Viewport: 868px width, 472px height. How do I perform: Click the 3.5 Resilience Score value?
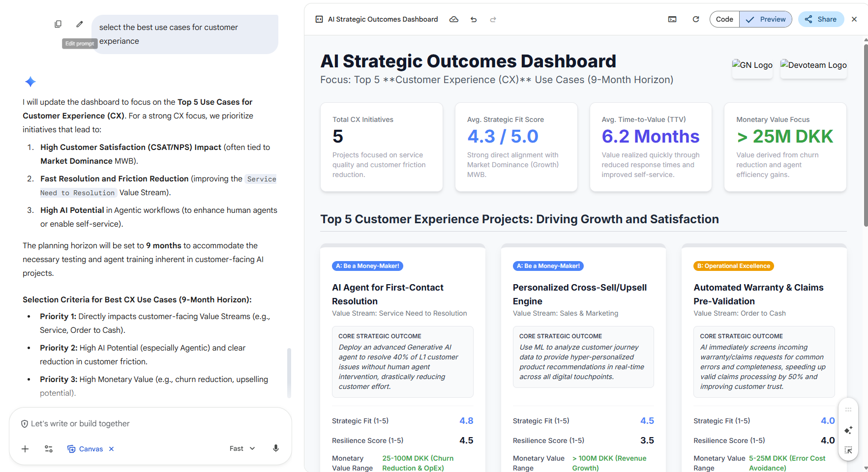(x=647, y=441)
